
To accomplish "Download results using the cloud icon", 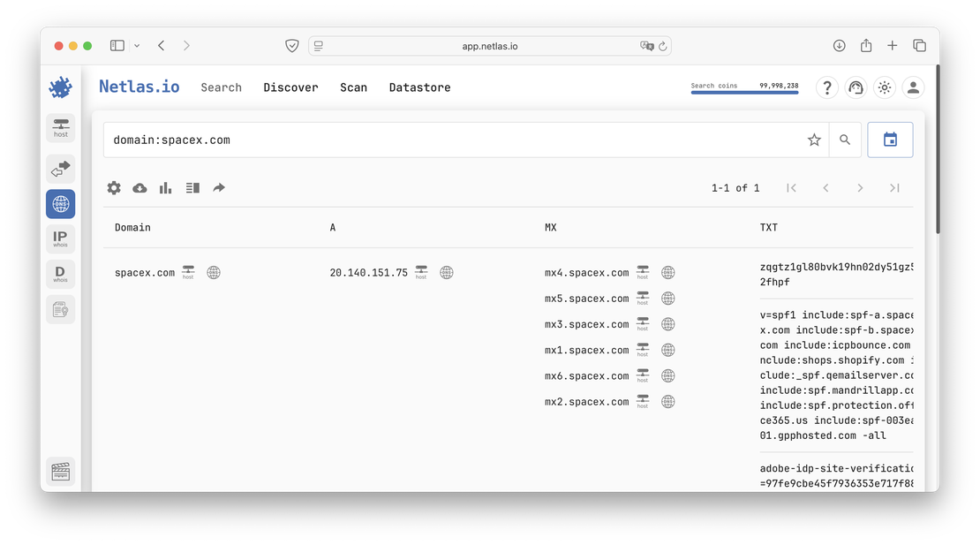I will point(139,187).
